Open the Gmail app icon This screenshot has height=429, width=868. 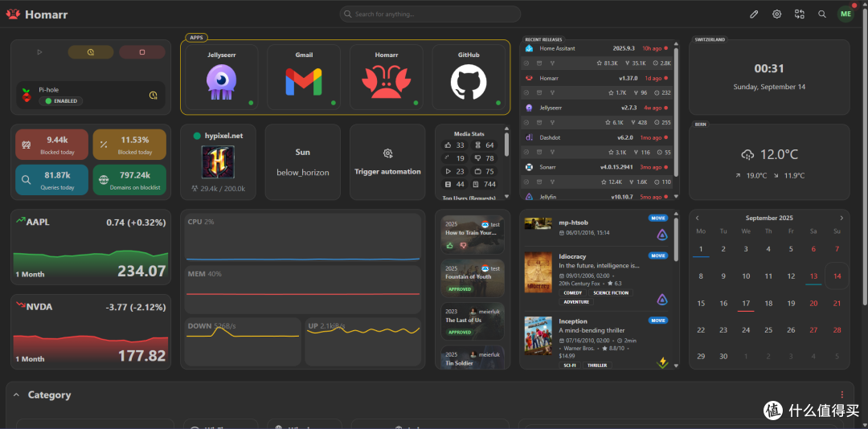303,82
